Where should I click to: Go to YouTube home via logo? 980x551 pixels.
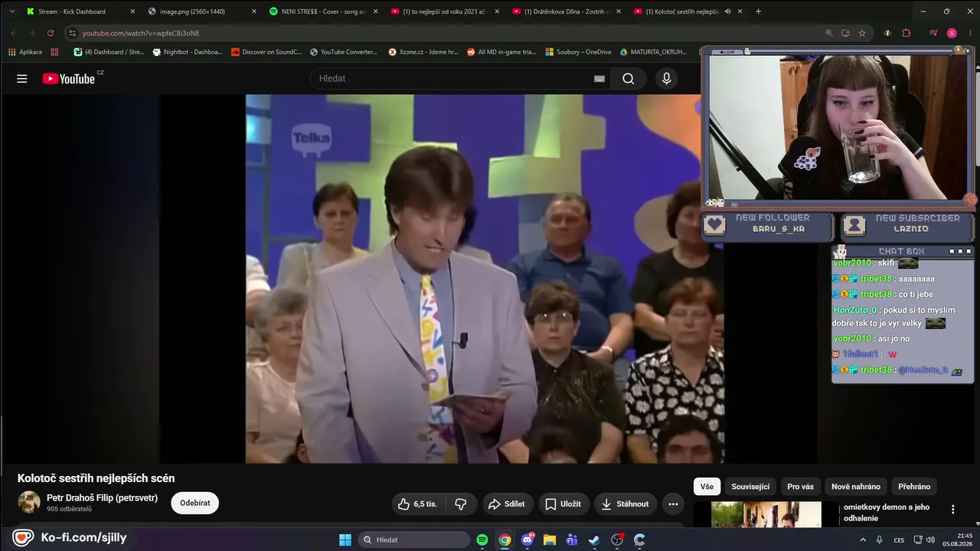[x=70, y=79]
